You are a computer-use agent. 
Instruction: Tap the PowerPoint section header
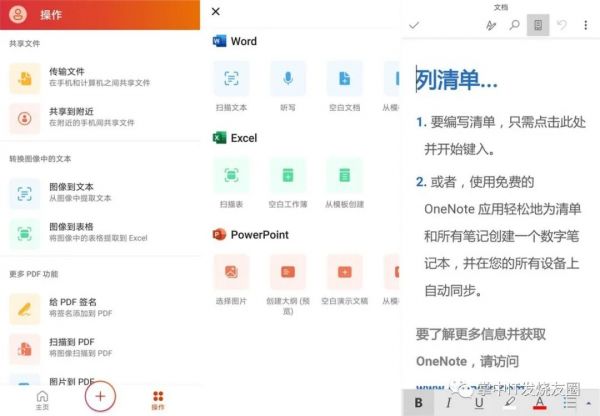coord(251,235)
